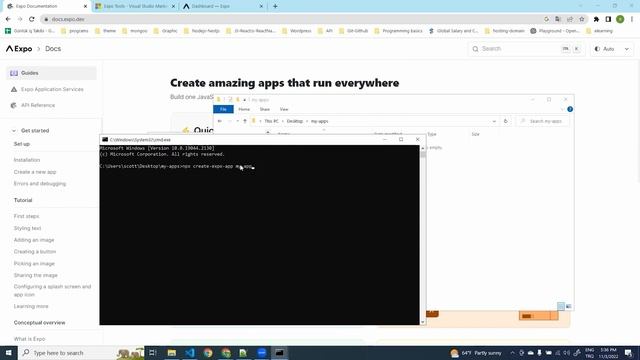
Task: Switch to the Expo Tools Visual Studio tab
Action: point(135,6)
